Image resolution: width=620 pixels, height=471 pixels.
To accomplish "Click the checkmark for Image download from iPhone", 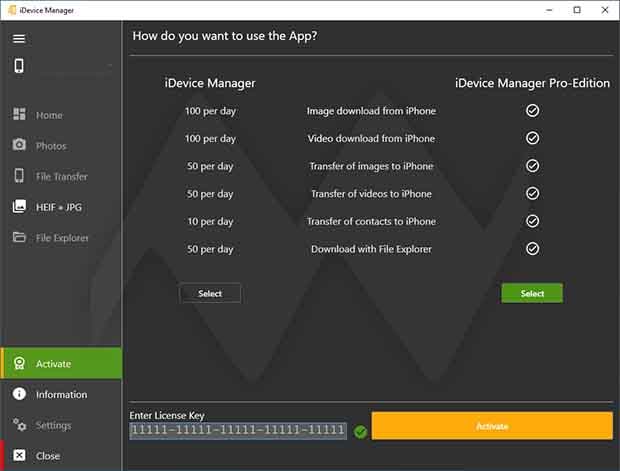I will click(532, 110).
